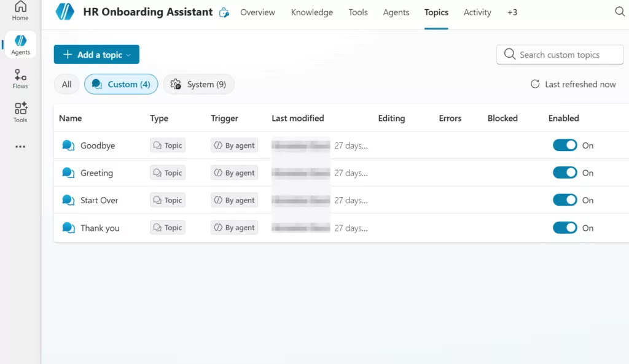Click the magnifier icon in search box

509,54
